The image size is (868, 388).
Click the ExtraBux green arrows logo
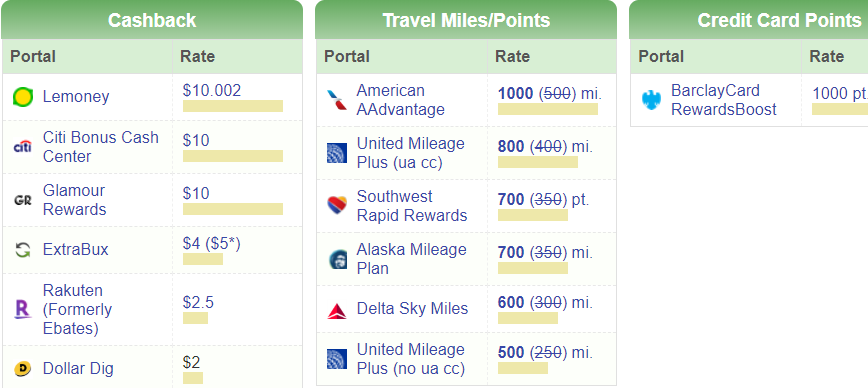23,250
